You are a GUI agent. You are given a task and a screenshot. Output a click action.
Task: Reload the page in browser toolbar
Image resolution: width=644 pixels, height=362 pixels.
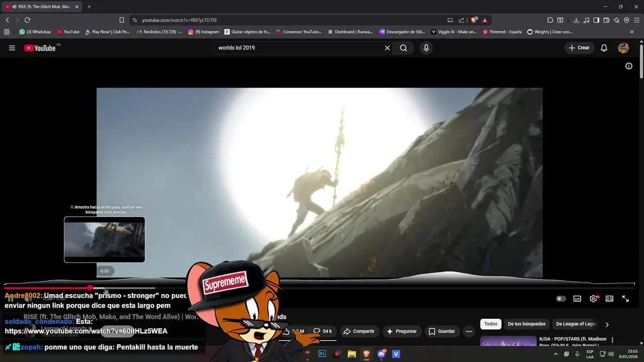click(x=27, y=20)
